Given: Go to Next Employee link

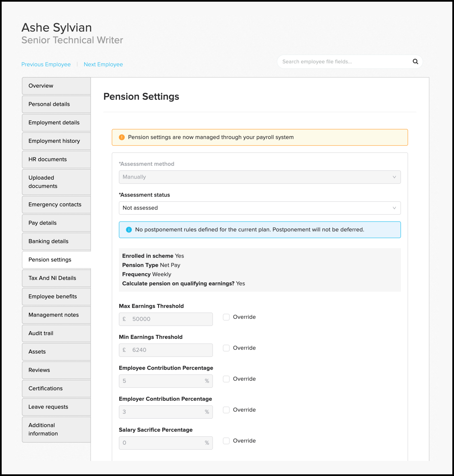Looking at the screenshot, I should [x=103, y=64].
